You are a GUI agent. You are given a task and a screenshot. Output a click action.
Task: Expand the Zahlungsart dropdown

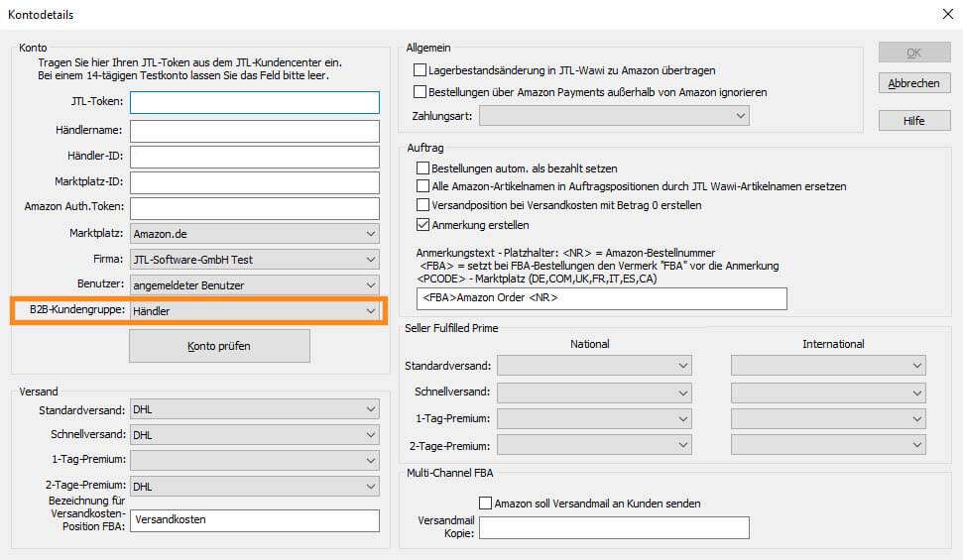(x=614, y=117)
